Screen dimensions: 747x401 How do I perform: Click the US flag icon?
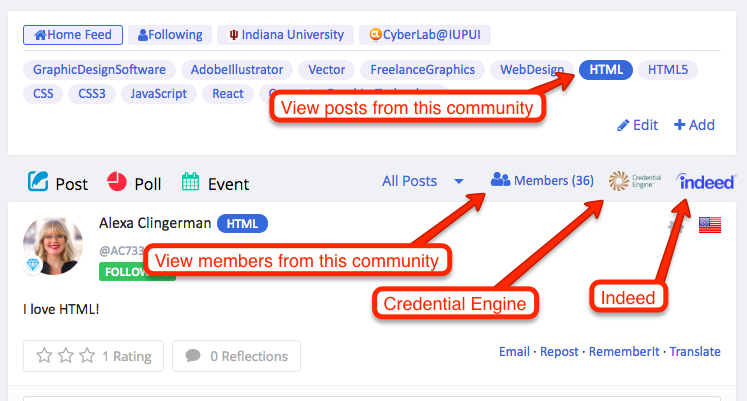710,225
